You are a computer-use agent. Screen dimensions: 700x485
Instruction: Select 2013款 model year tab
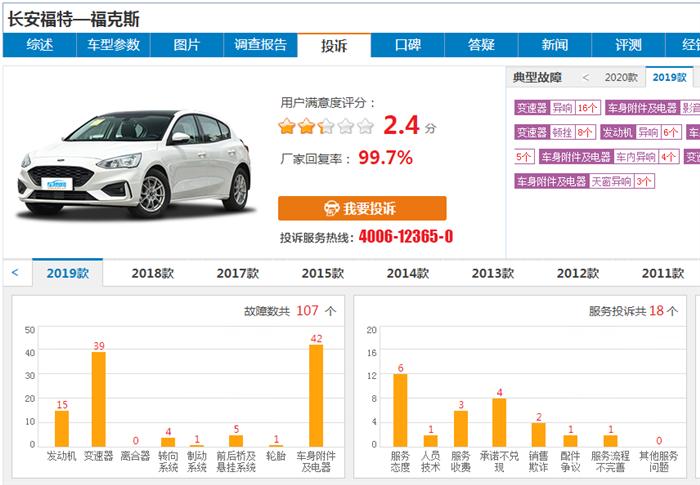pyautogui.click(x=493, y=273)
